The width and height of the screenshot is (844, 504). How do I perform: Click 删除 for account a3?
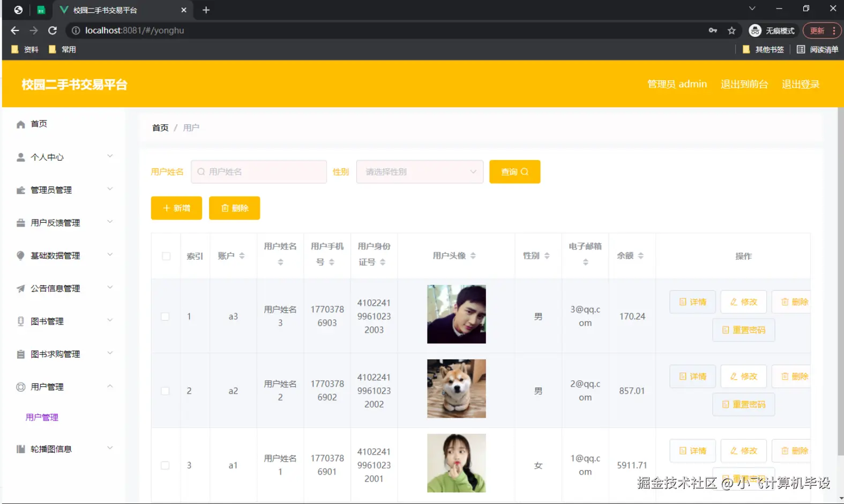coord(791,302)
